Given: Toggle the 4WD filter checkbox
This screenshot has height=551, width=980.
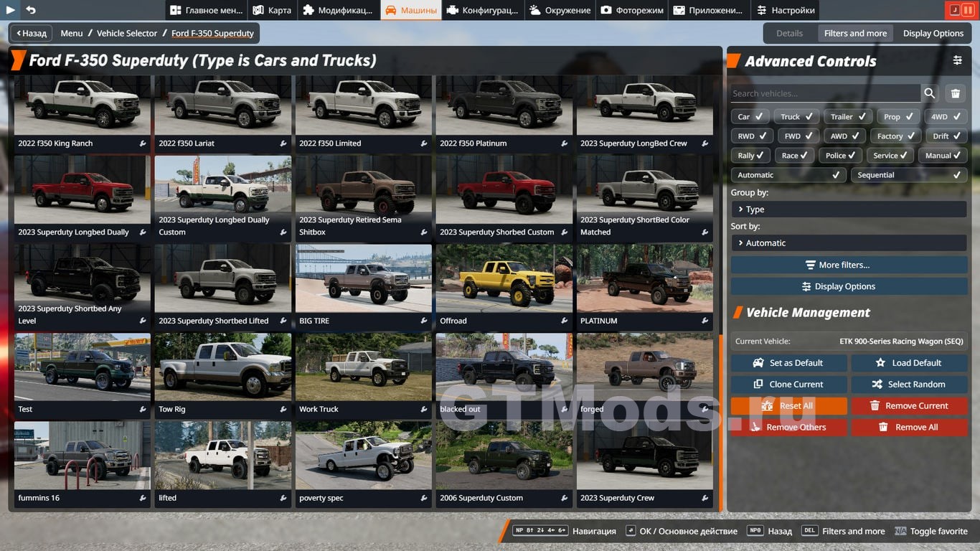Looking at the screenshot, I should (x=946, y=116).
